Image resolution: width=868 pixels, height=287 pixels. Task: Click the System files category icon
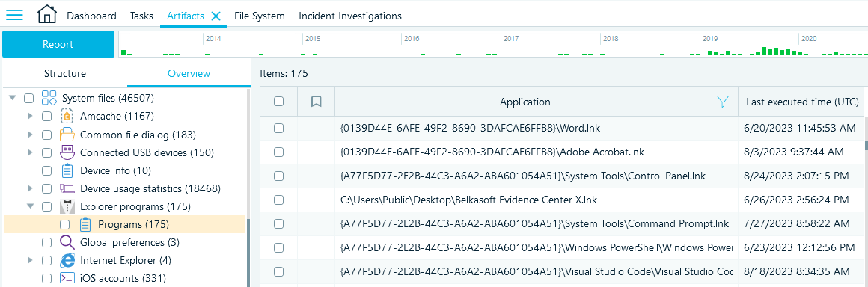[x=50, y=99]
